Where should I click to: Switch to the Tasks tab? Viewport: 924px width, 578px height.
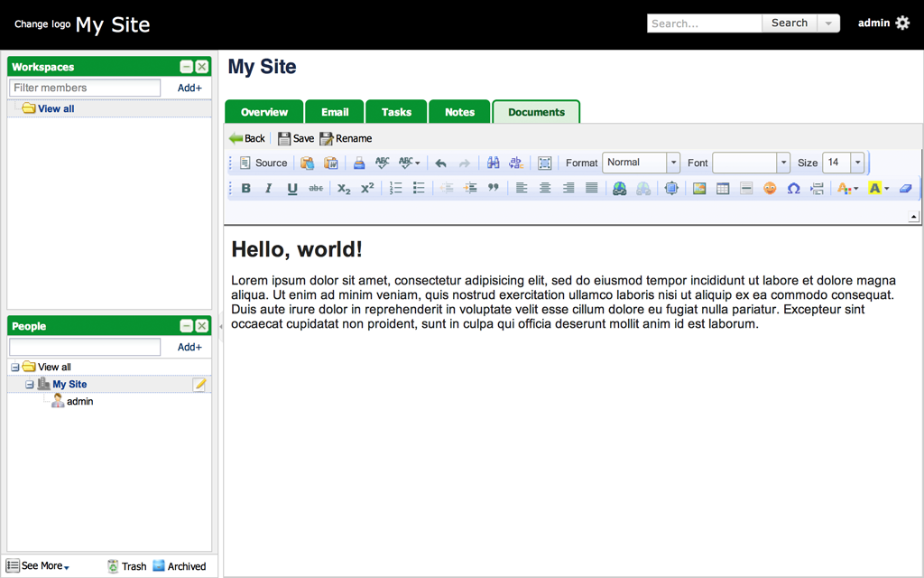click(x=396, y=112)
